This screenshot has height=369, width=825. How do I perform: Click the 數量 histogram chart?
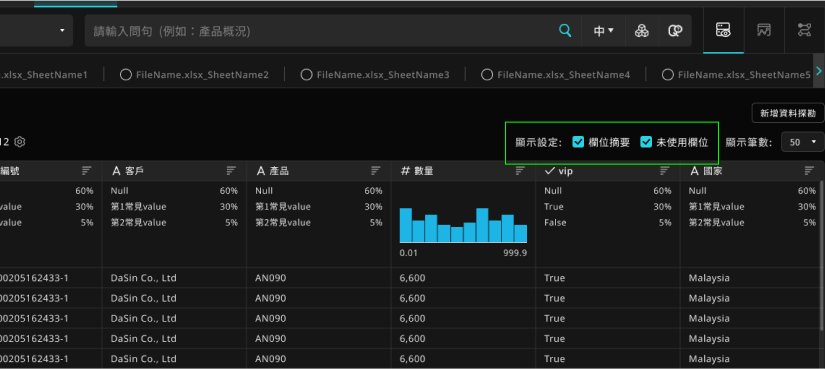pos(463,225)
